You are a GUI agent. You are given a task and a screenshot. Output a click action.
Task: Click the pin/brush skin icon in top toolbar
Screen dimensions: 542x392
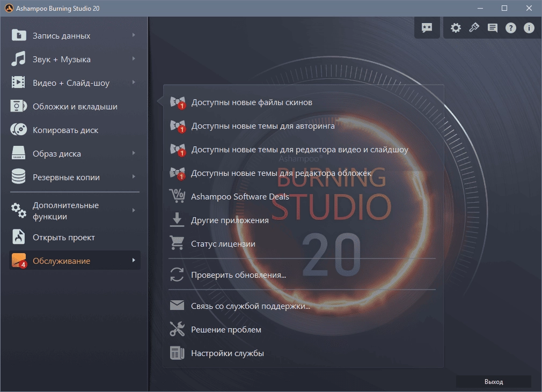(x=474, y=28)
